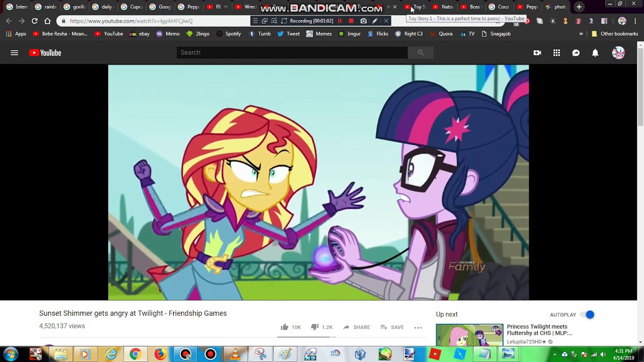The height and width of the screenshot is (362, 644).
Task: Open VLC media player from taskbar
Action: click(x=235, y=354)
